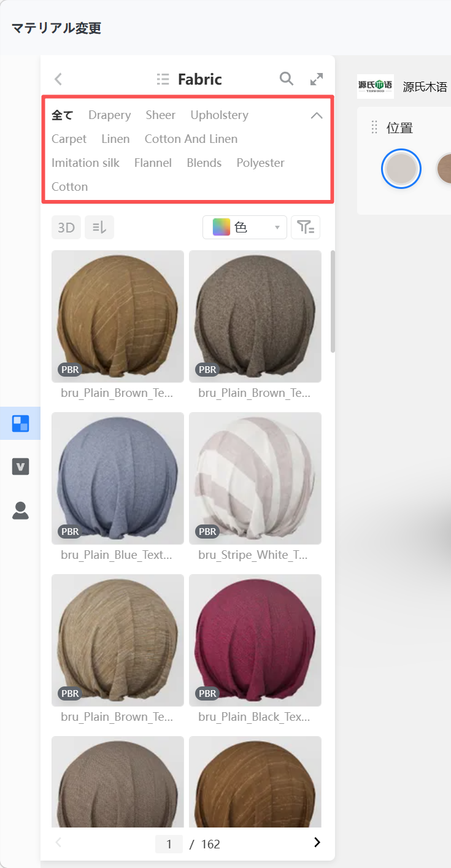Select the beige woven fabric thumbnail
Viewport: 451px width, 868px height.
coord(118,640)
